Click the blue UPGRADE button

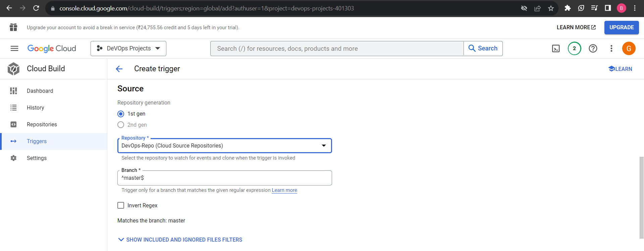pyautogui.click(x=621, y=28)
